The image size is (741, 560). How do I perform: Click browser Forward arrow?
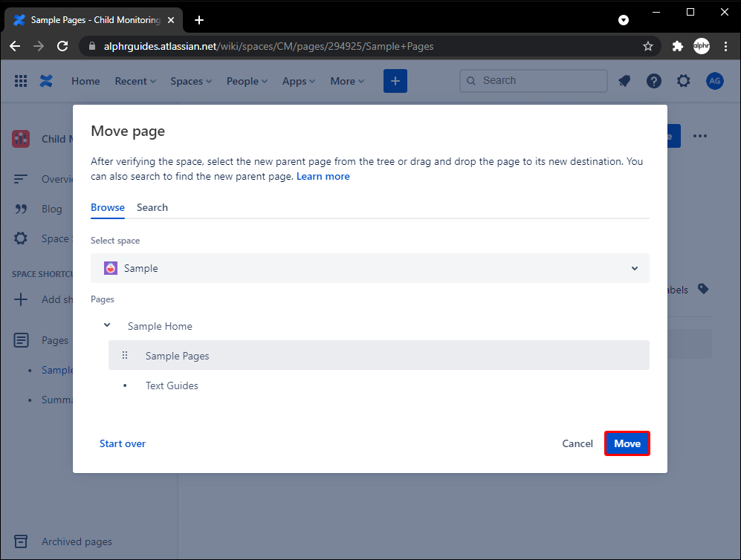pos(39,46)
